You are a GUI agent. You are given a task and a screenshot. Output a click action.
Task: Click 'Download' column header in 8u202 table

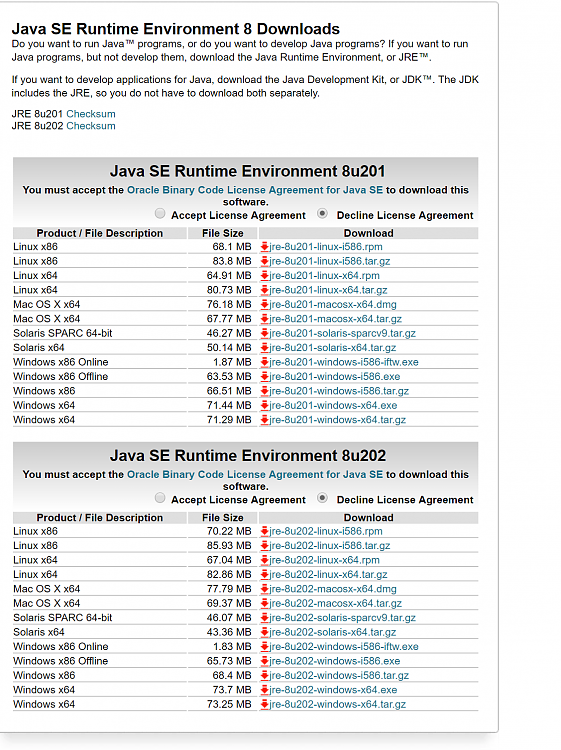click(x=368, y=518)
